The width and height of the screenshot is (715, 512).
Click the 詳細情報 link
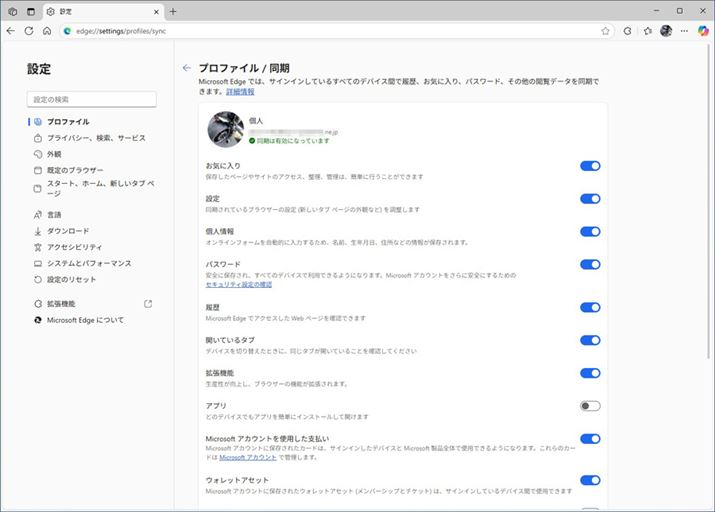click(239, 91)
